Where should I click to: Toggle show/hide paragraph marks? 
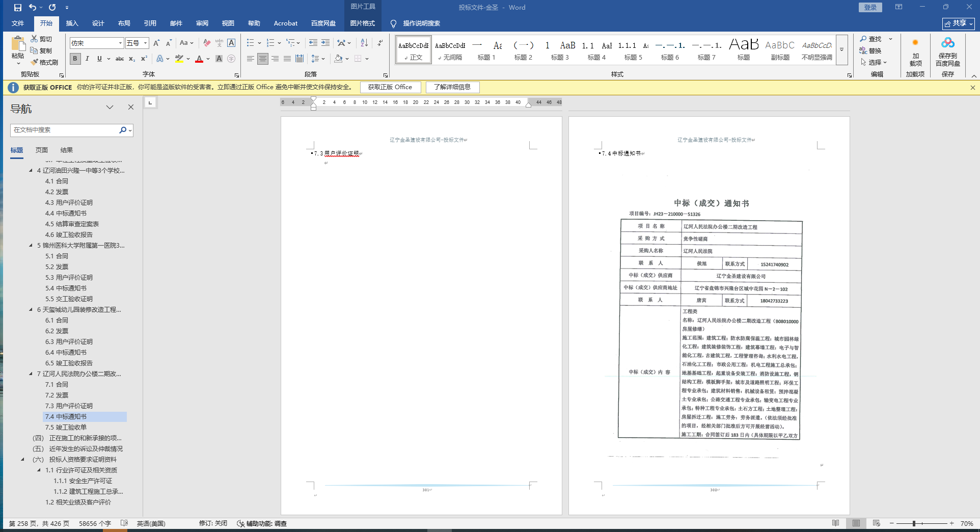tap(380, 43)
